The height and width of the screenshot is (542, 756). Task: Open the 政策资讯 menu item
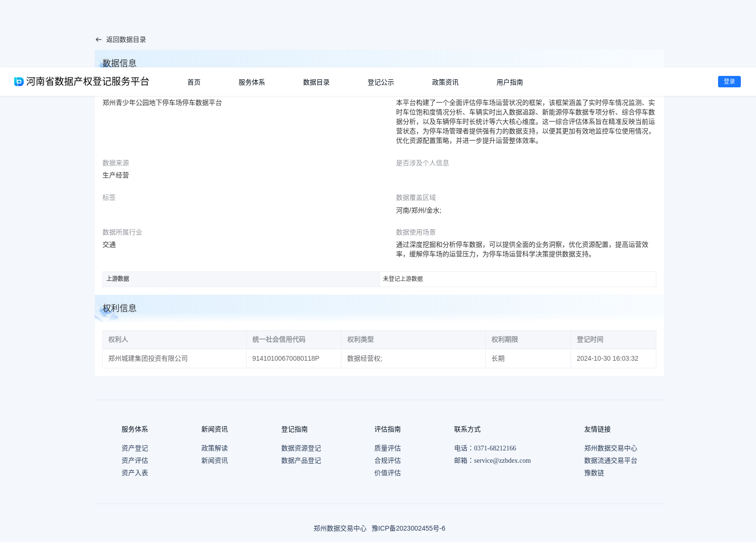[x=445, y=82]
